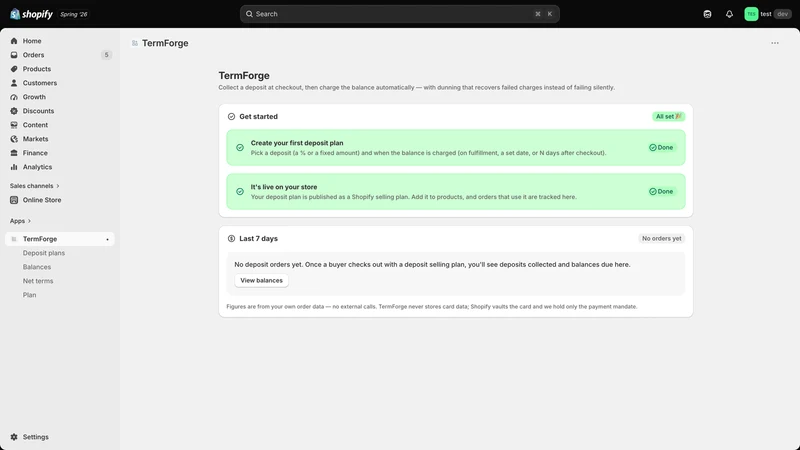Click the TermForge app icon in page header
800x450 pixels.
point(135,43)
